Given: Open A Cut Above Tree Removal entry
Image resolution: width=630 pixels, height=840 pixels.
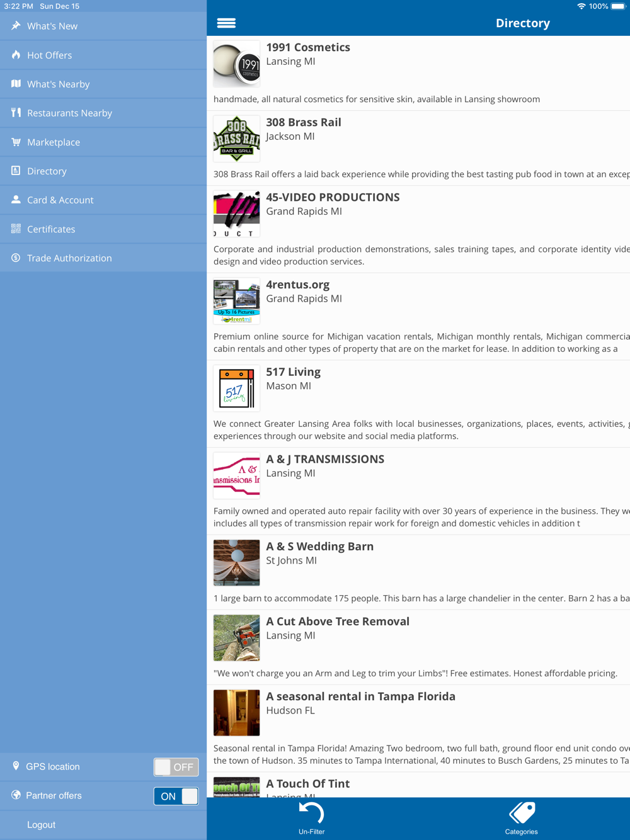Looking at the screenshot, I should click(418, 647).
